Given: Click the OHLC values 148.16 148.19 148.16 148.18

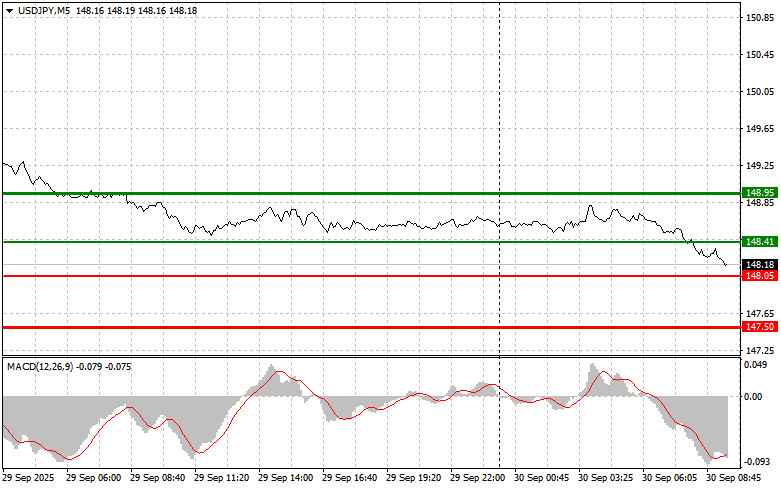Looking at the screenshot, I should [x=137, y=10].
